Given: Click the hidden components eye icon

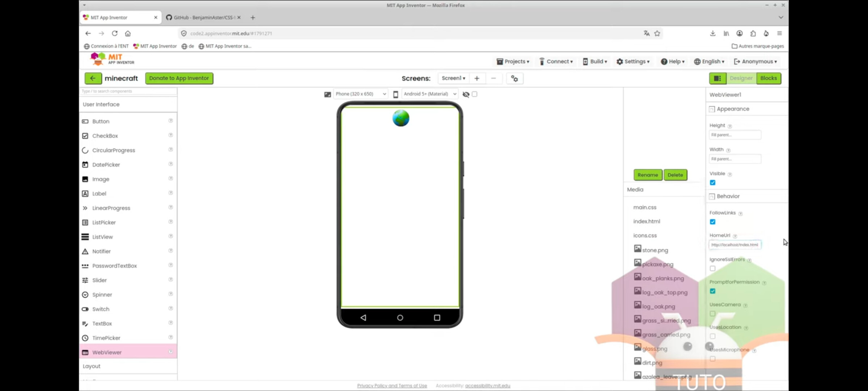Looking at the screenshot, I should pos(466,94).
